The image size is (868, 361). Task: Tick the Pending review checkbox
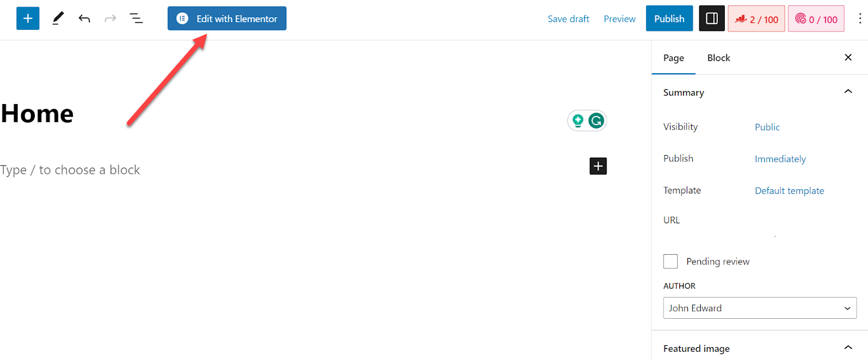pyautogui.click(x=671, y=261)
